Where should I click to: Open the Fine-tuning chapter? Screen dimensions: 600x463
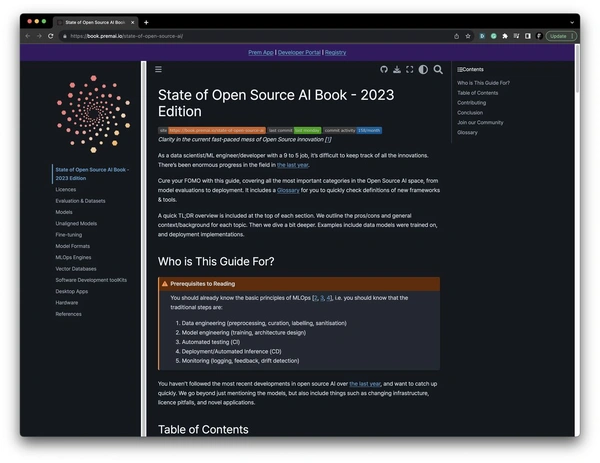click(x=69, y=235)
